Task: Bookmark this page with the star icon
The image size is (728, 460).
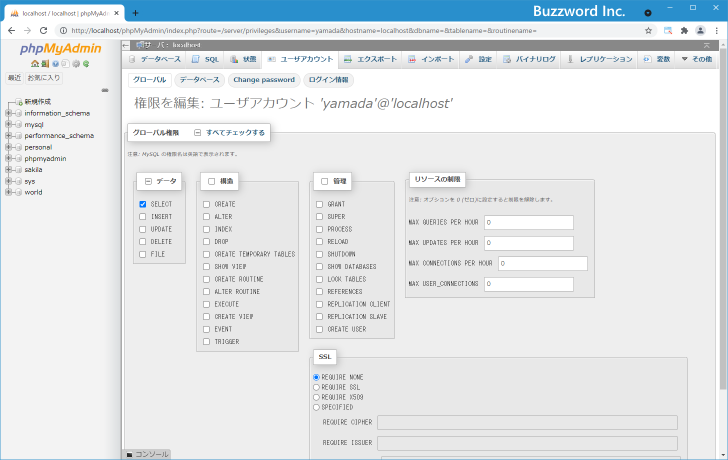Action: [x=648, y=31]
